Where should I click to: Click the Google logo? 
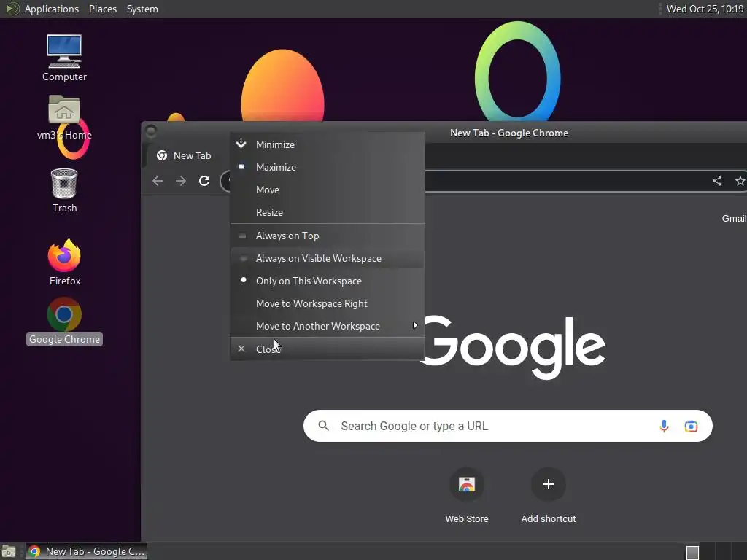coord(512,346)
